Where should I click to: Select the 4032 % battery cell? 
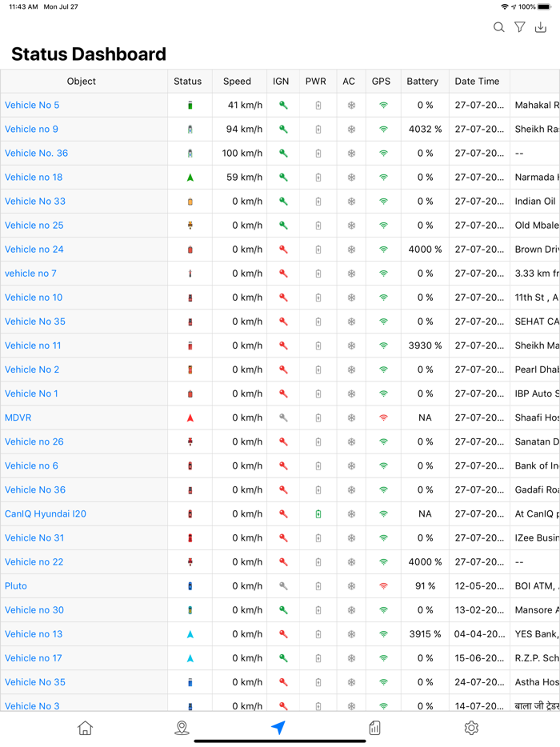coord(425,129)
